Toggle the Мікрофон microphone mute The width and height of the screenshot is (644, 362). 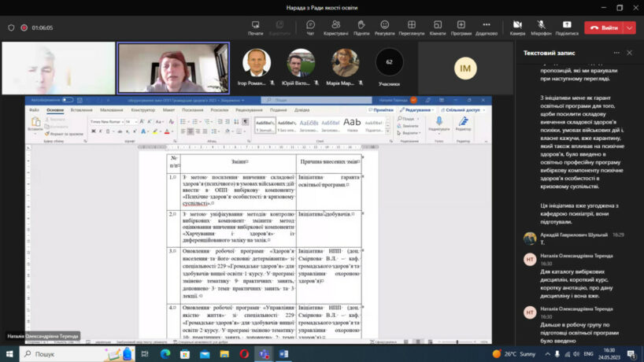(x=541, y=28)
